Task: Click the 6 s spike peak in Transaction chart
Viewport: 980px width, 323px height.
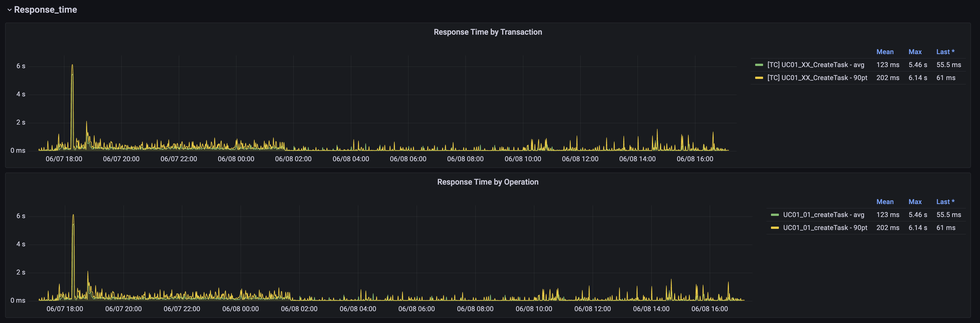Action: 72,65
